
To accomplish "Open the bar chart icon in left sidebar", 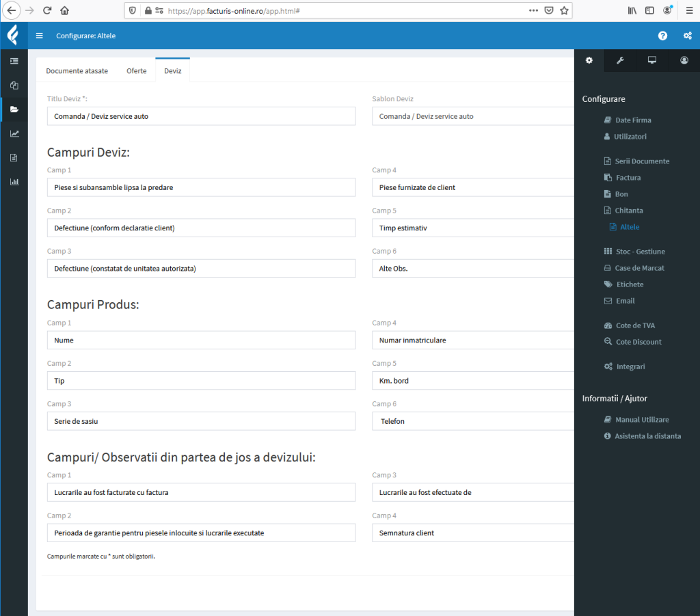I will tap(14, 182).
